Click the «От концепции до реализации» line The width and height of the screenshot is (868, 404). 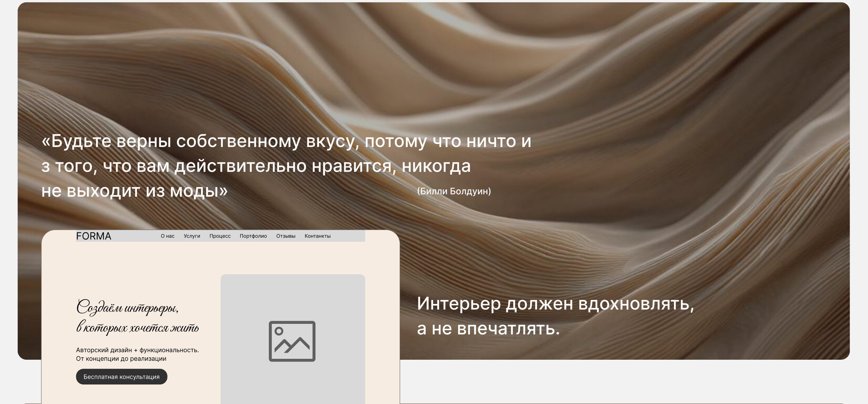[121, 359]
